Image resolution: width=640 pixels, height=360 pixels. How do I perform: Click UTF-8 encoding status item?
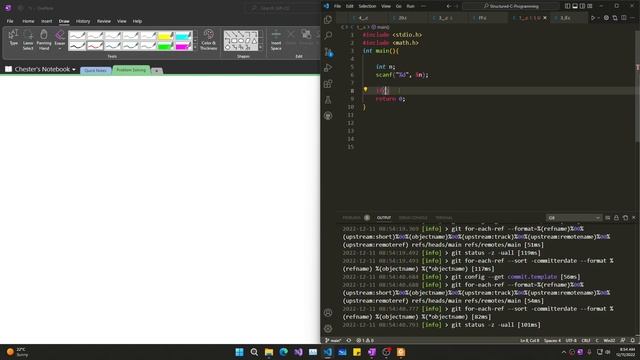571,340
